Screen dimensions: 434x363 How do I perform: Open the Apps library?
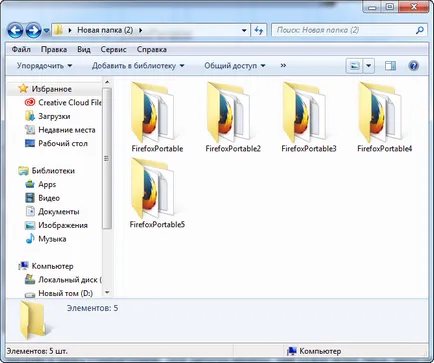(47, 184)
